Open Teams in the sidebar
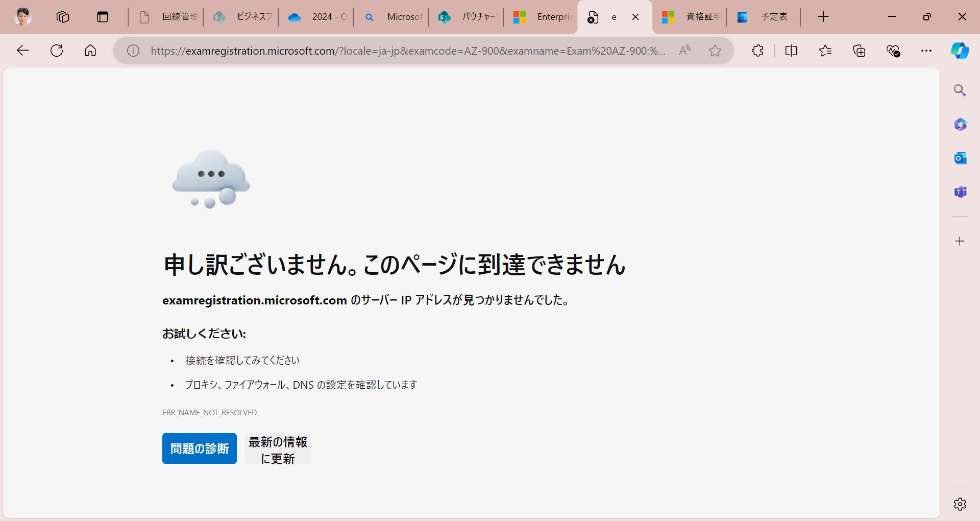Screen dimensions: 980x521 pos(960,192)
